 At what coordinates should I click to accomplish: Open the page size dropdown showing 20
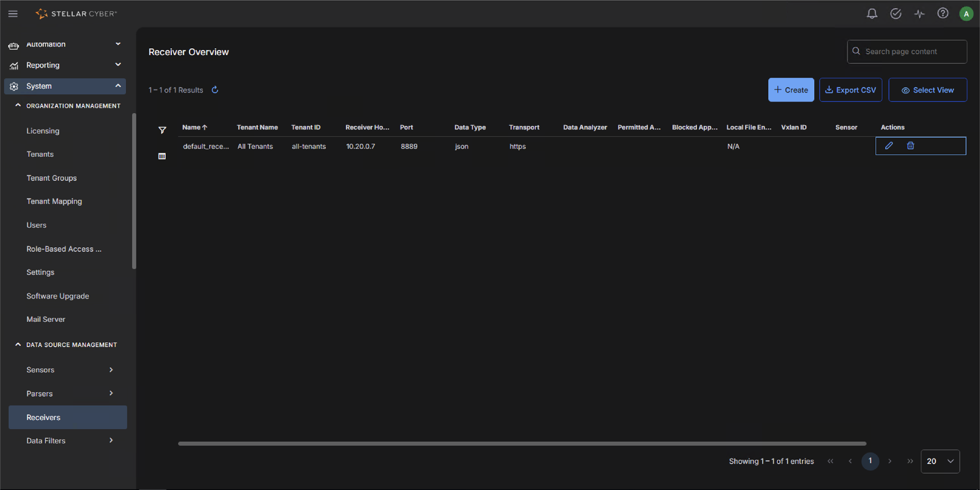[x=940, y=461]
